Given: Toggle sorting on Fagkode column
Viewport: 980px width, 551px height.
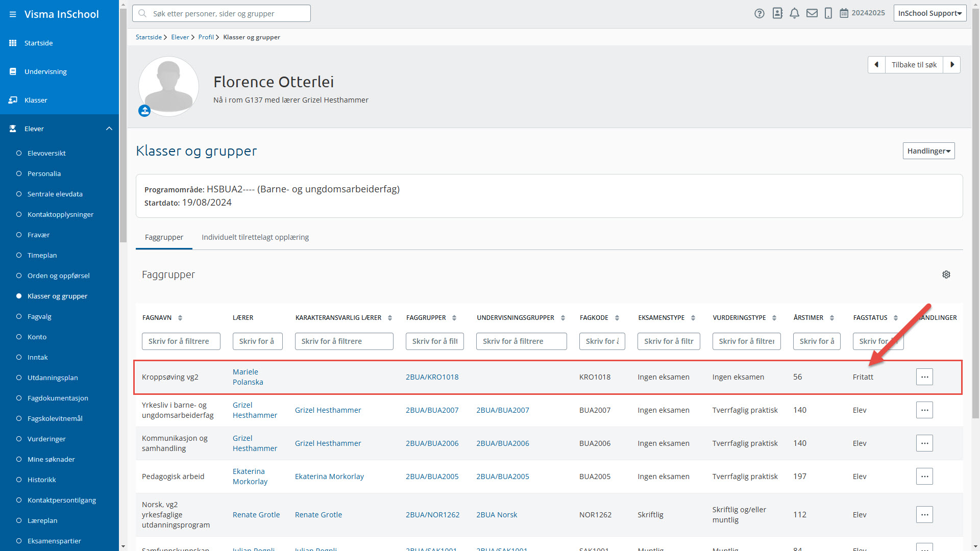Looking at the screenshot, I should 617,318.
